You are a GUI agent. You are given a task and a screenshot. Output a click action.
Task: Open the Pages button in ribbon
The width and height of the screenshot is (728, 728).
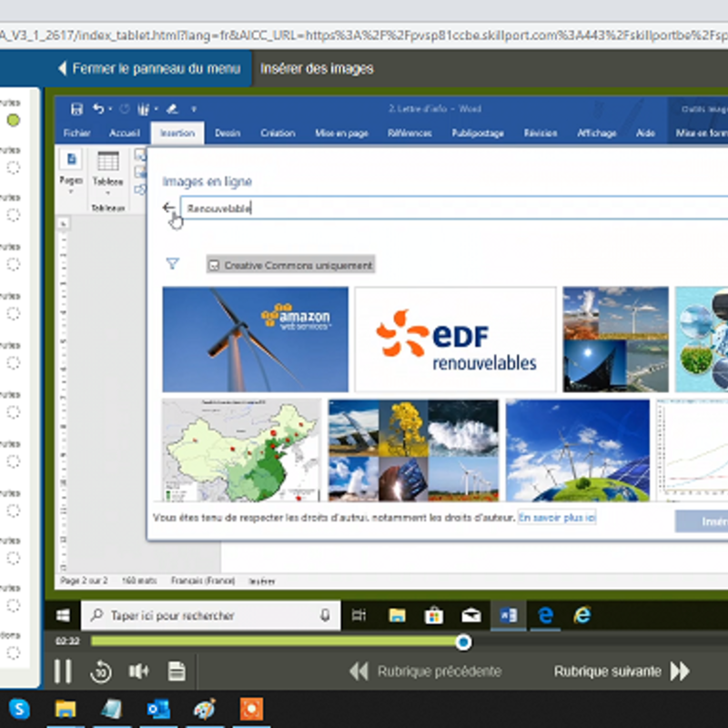click(71, 171)
